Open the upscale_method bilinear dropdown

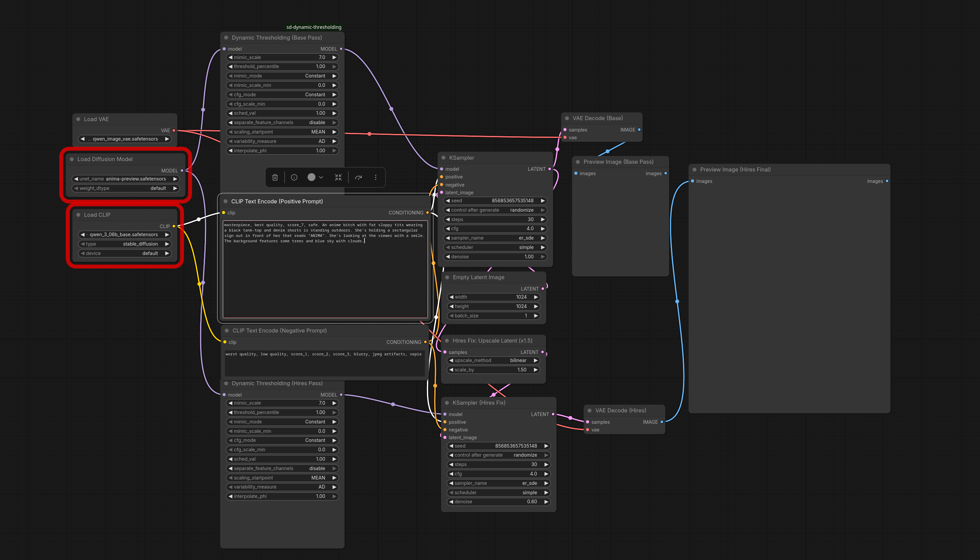494,361
